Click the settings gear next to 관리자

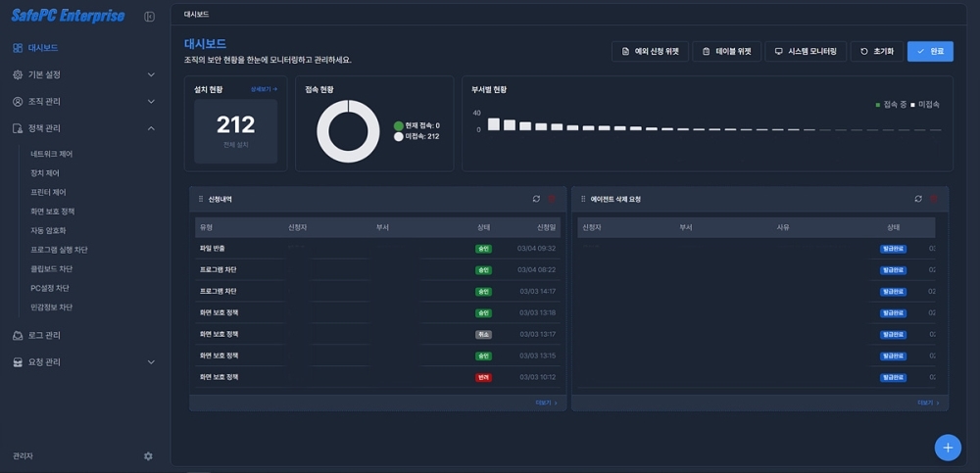click(x=148, y=456)
